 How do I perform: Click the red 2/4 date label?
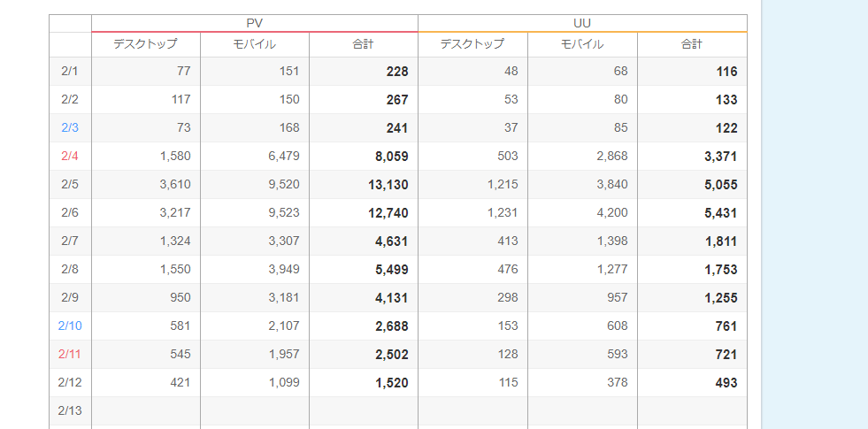70,156
